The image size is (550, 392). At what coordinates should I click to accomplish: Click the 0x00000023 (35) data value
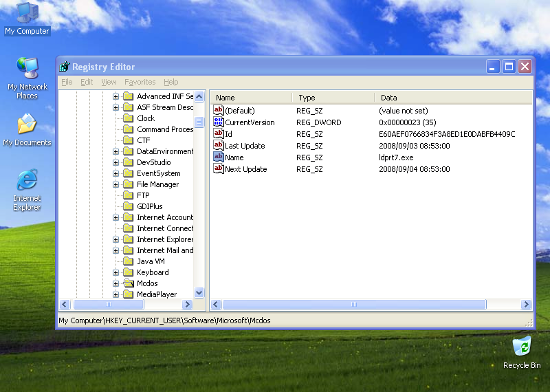[408, 122]
